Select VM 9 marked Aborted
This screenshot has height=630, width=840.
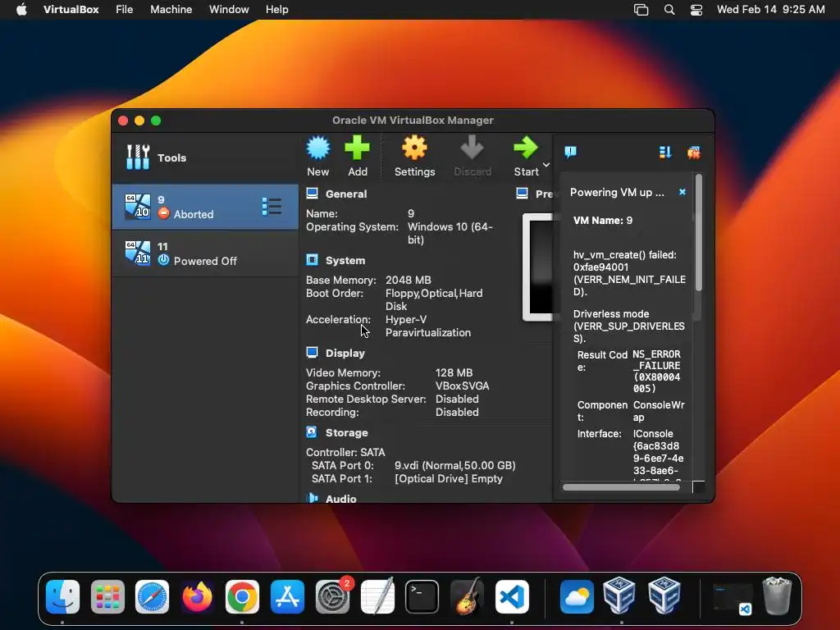click(x=205, y=207)
